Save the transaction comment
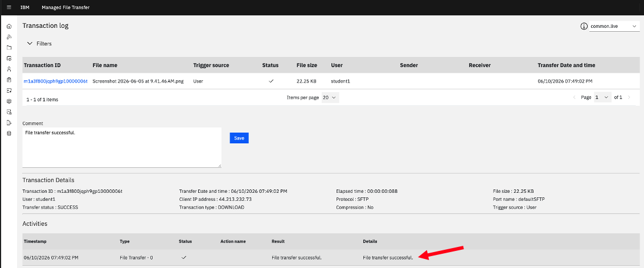644x268 pixels. 239,138
